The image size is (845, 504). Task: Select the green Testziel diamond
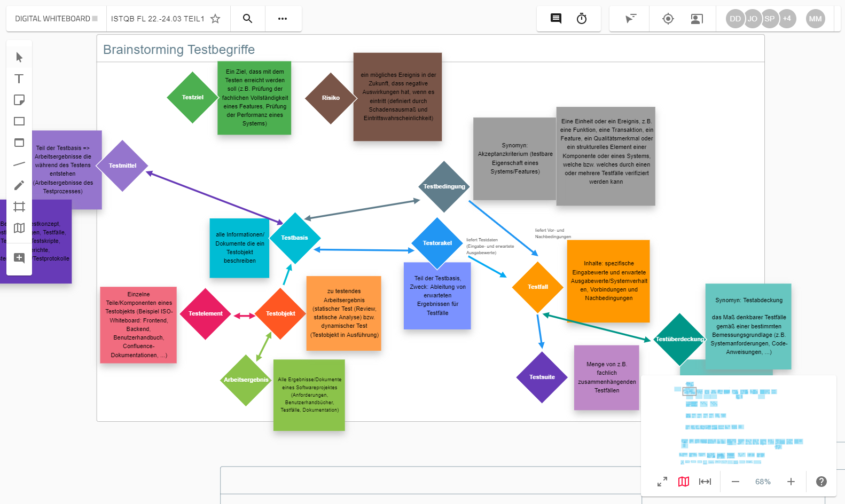point(192,98)
